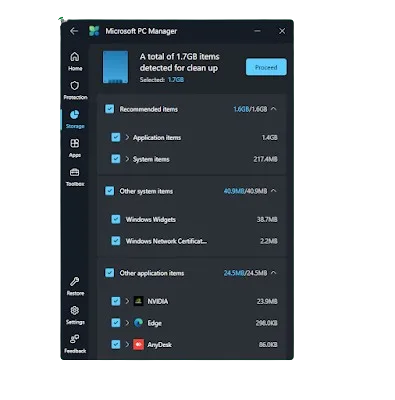Click the AnyDesk app icon

click(138, 344)
